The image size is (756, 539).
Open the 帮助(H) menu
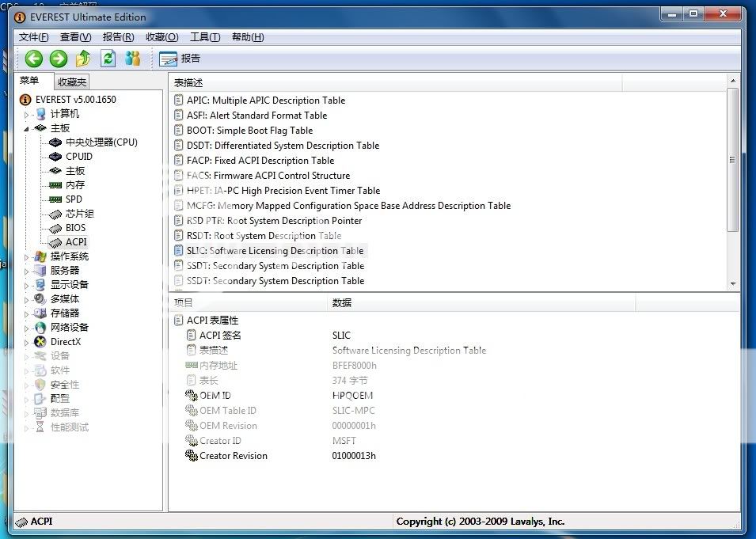coord(248,37)
